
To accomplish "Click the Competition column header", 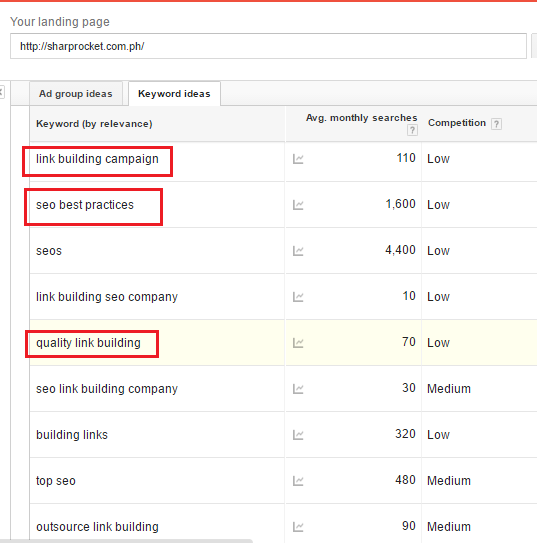I will point(457,123).
